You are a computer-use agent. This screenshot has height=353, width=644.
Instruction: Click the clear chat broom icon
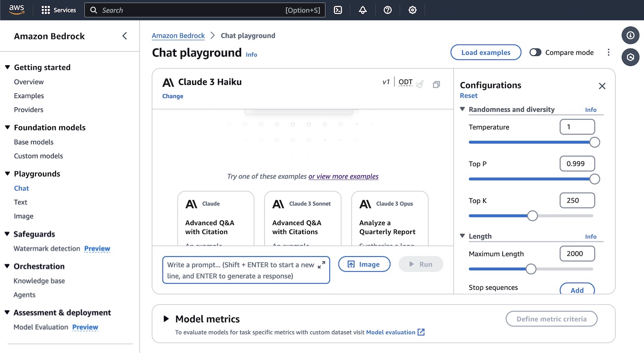click(x=420, y=84)
